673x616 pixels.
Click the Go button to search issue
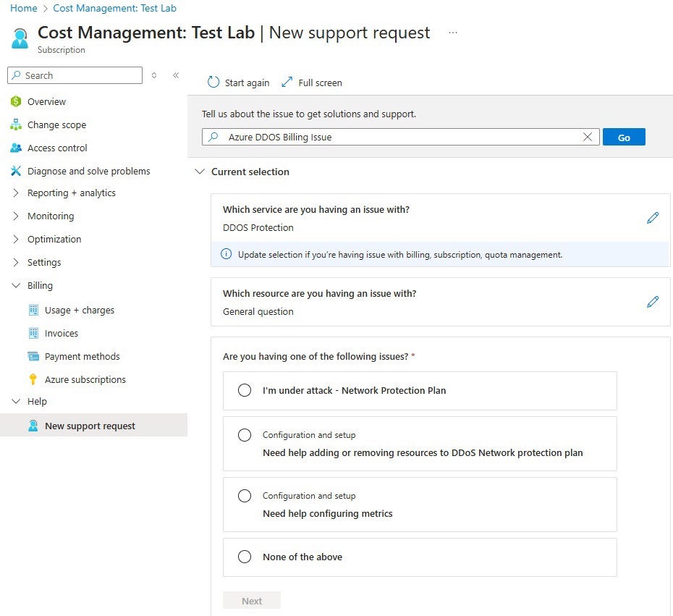(623, 137)
